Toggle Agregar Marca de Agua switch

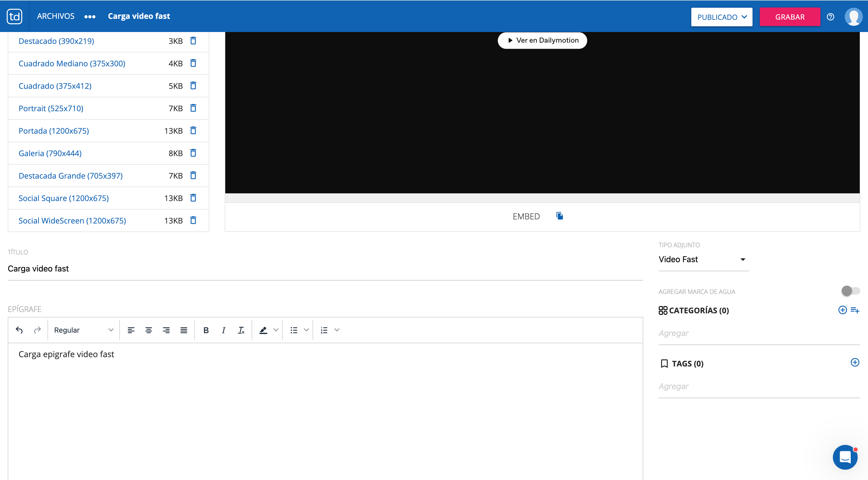(x=850, y=291)
